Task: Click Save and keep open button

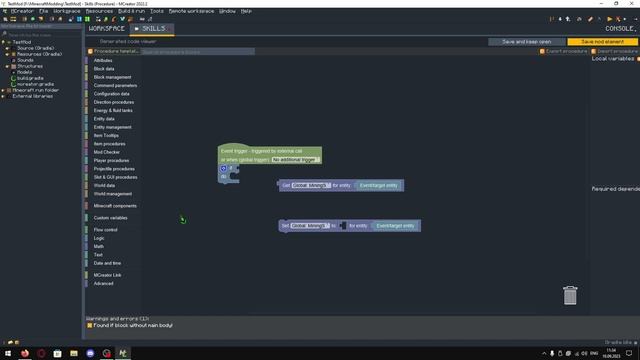Action: point(527,42)
